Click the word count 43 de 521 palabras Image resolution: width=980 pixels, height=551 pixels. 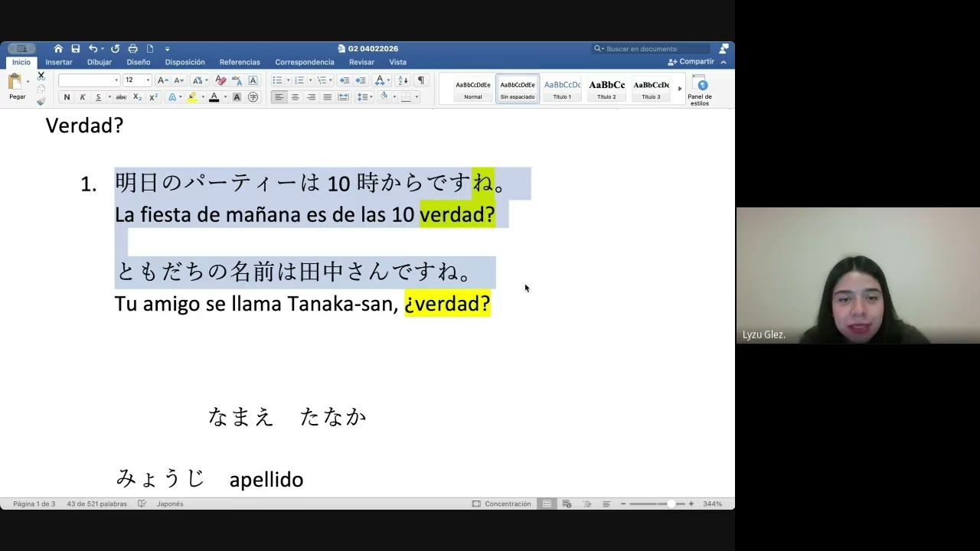(x=96, y=504)
